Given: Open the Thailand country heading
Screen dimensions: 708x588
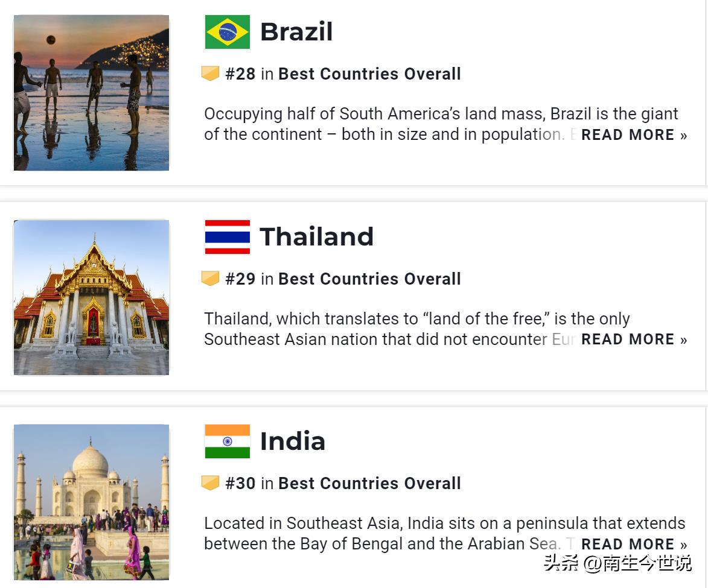Looking at the screenshot, I should pyautogui.click(x=316, y=237).
